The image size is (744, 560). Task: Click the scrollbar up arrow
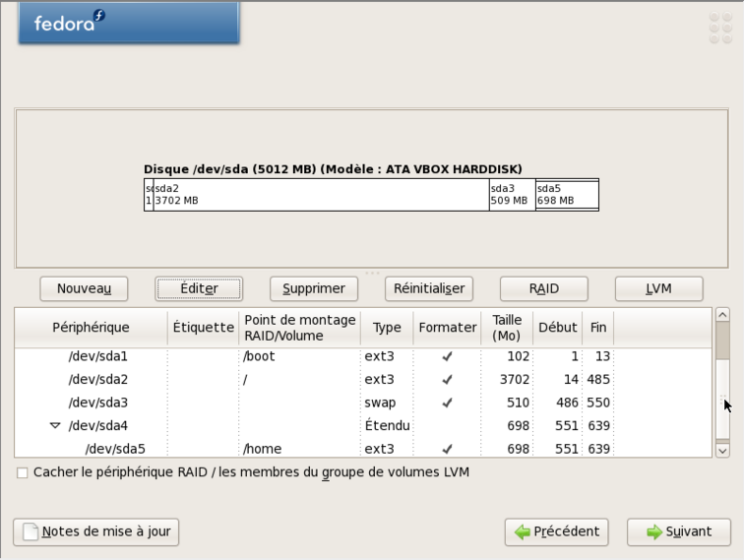(722, 315)
